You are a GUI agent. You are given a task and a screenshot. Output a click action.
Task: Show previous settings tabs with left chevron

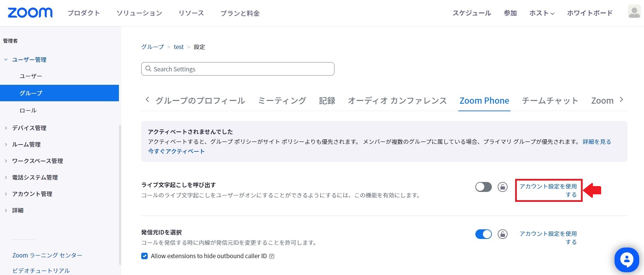(x=147, y=100)
